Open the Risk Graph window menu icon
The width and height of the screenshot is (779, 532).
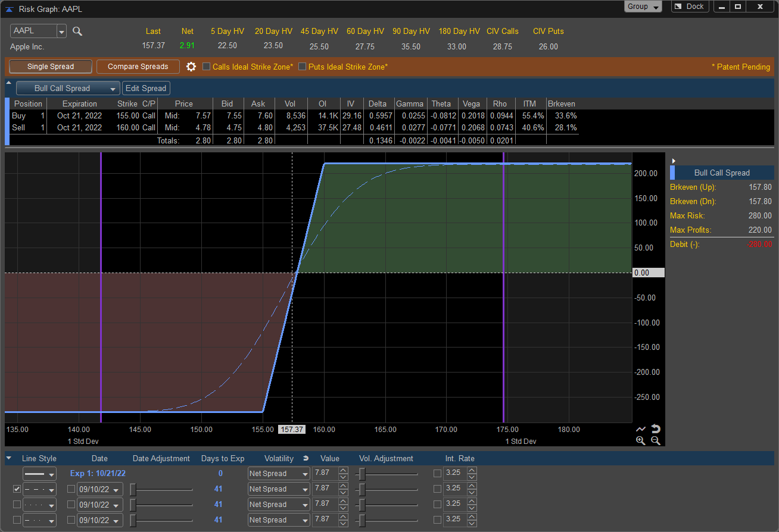tap(9, 9)
